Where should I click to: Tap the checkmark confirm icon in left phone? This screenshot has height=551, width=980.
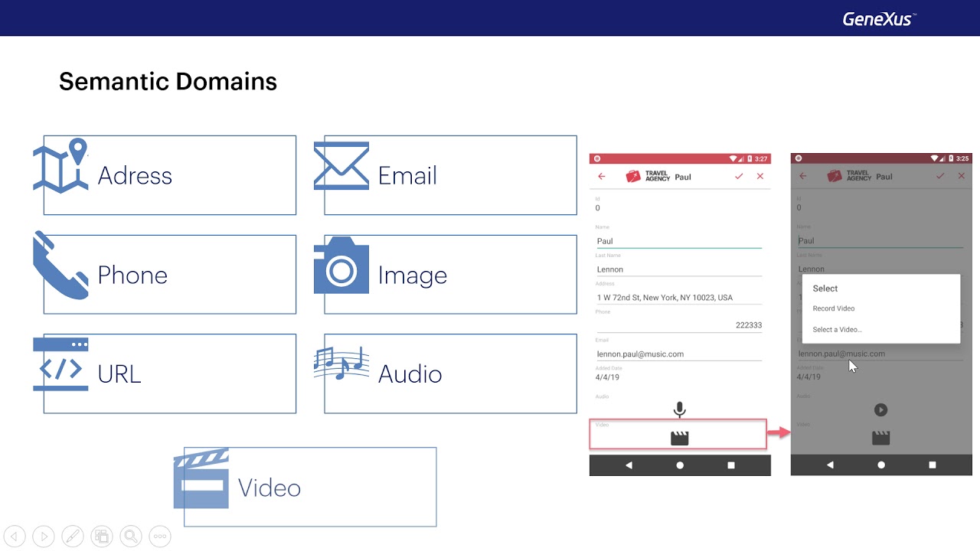coord(739,177)
